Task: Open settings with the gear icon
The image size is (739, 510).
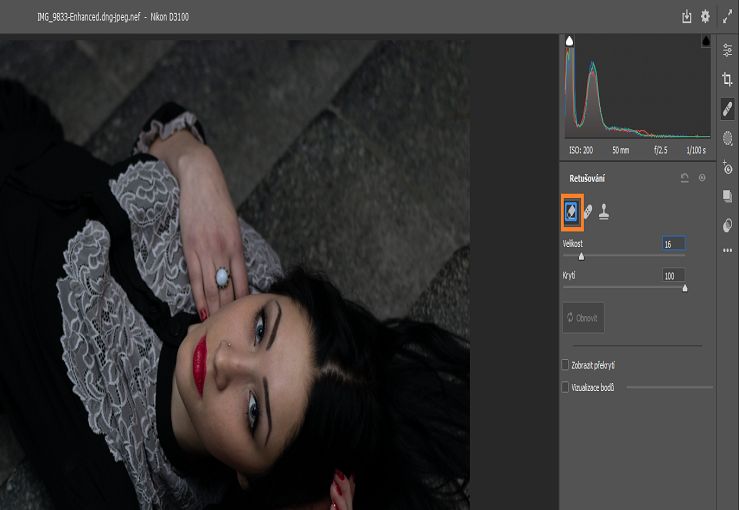Action: point(705,16)
